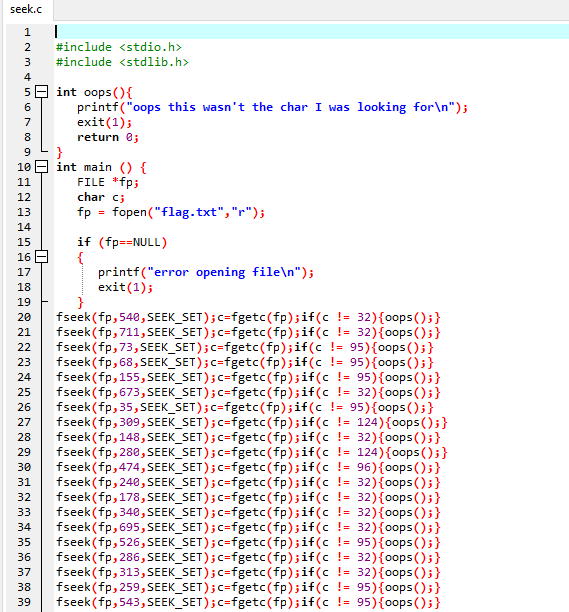The image size is (569, 612).
Task: Click the 'return 0;' statement
Action: pos(108,137)
